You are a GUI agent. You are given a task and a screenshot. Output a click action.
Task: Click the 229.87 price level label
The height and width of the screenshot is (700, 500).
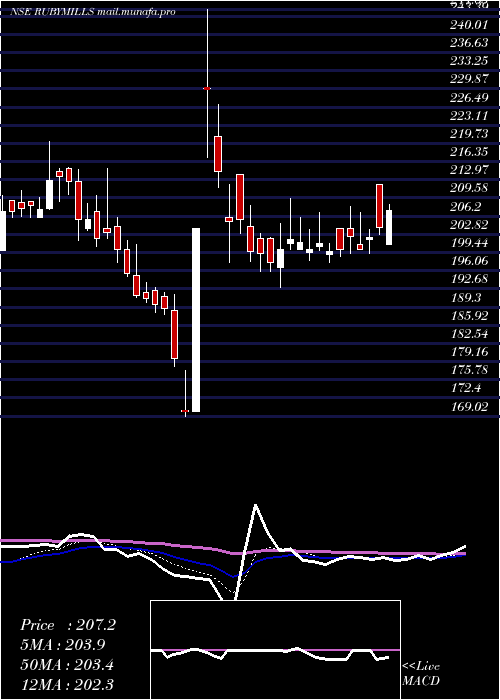click(469, 79)
